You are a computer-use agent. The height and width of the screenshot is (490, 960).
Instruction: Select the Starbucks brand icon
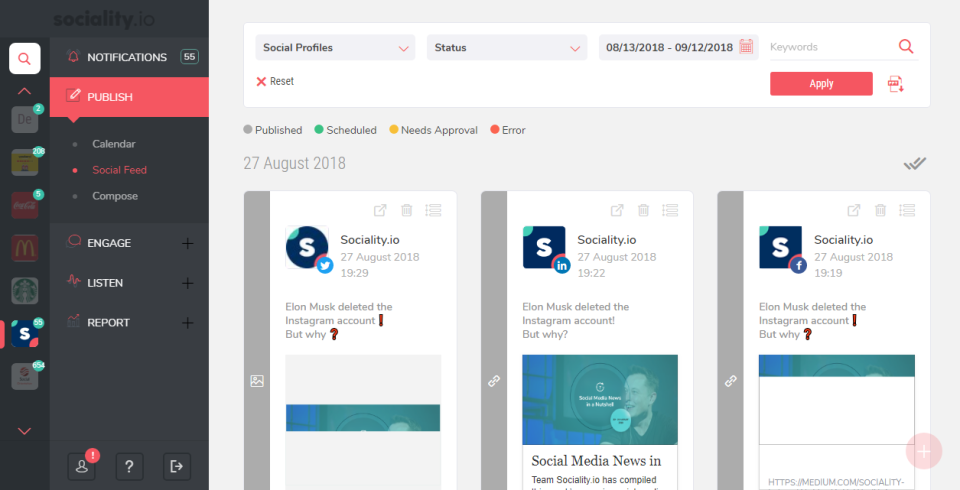(25, 291)
